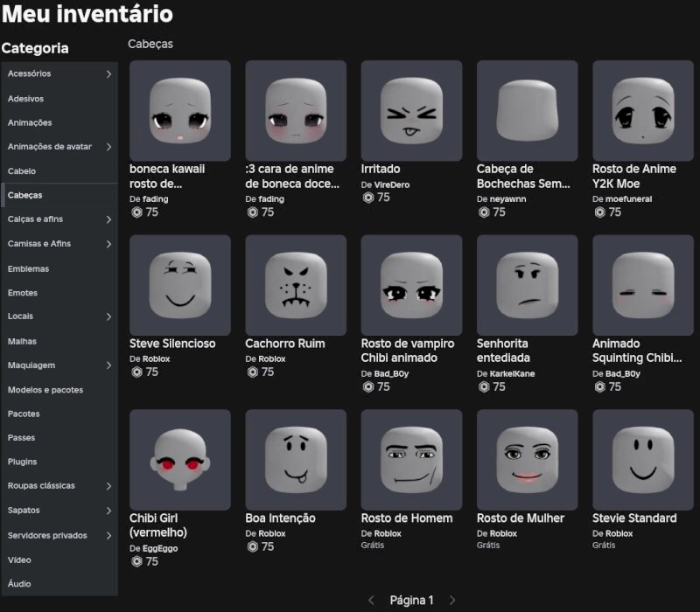Viewport: 700px width, 612px height.
Task: Open the Cachorro Ruim head thumbnail
Action: coord(296,285)
